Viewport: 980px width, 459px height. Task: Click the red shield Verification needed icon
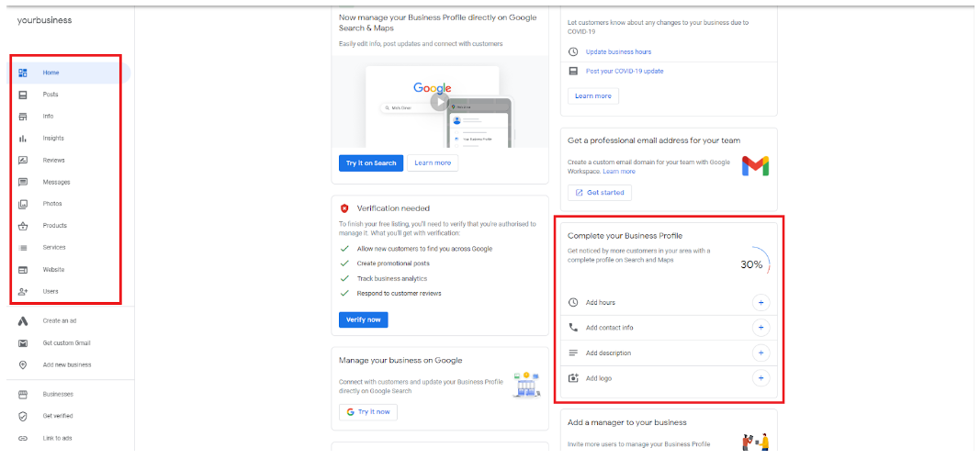pyautogui.click(x=344, y=208)
